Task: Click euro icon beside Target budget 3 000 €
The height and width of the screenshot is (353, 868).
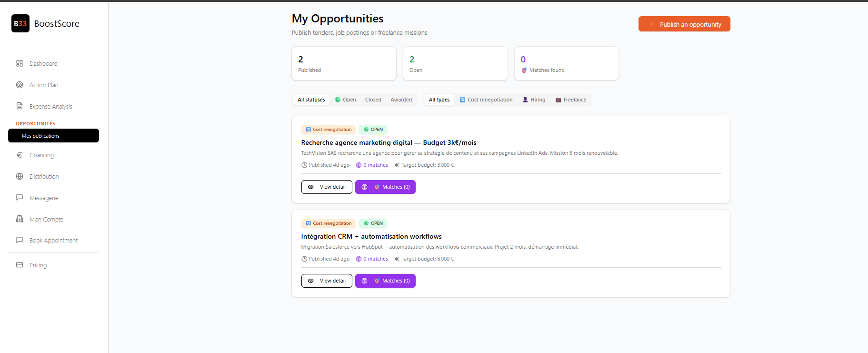Action: coord(397,165)
